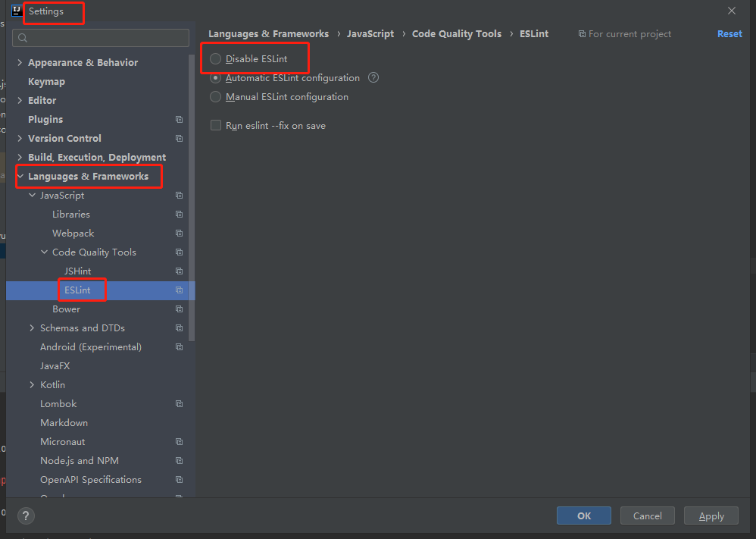Open the Plugins settings page

click(45, 119)
